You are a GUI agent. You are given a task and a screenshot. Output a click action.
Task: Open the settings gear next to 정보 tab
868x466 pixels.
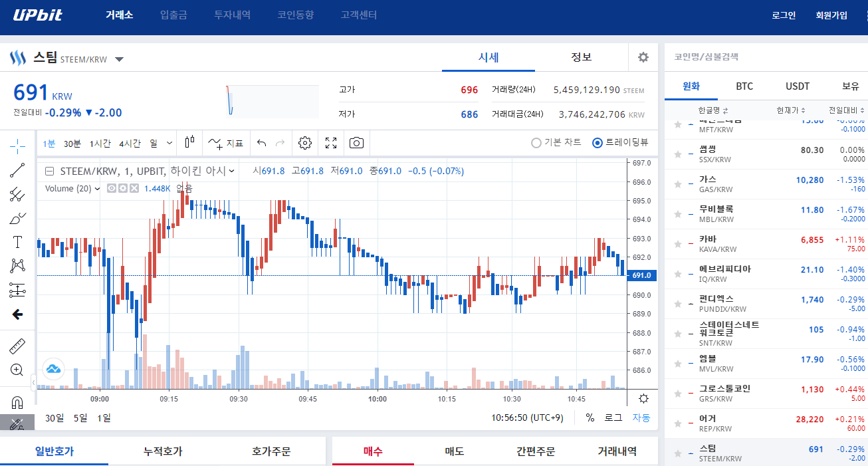[x=643, y=57]
